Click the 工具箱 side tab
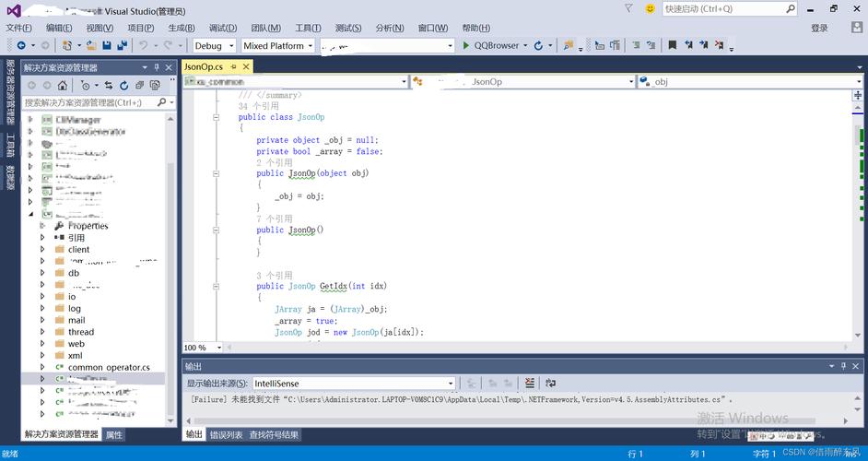This screenshot has width=868, height=461. pyautogui.click(x=10, y=145)
